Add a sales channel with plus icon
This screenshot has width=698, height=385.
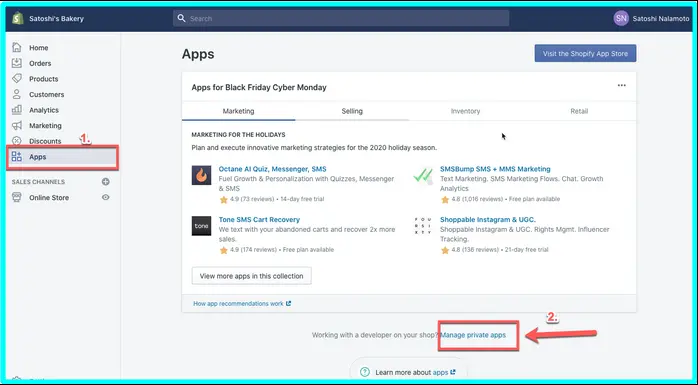tap(106, 182)
